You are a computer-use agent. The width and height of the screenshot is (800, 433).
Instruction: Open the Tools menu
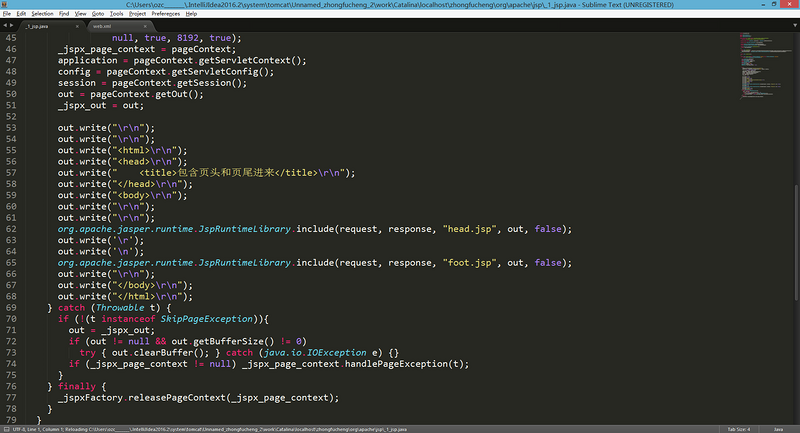[x=116, y=14]
